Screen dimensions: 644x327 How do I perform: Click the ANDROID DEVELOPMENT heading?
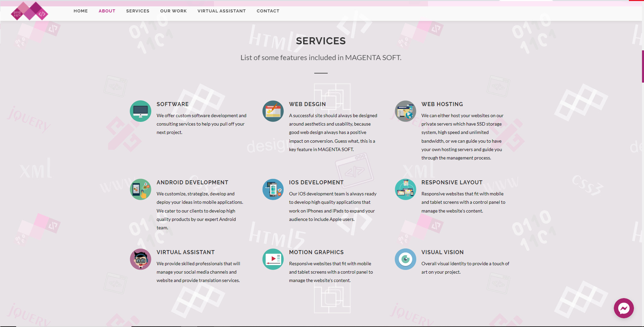coord(193,183)
